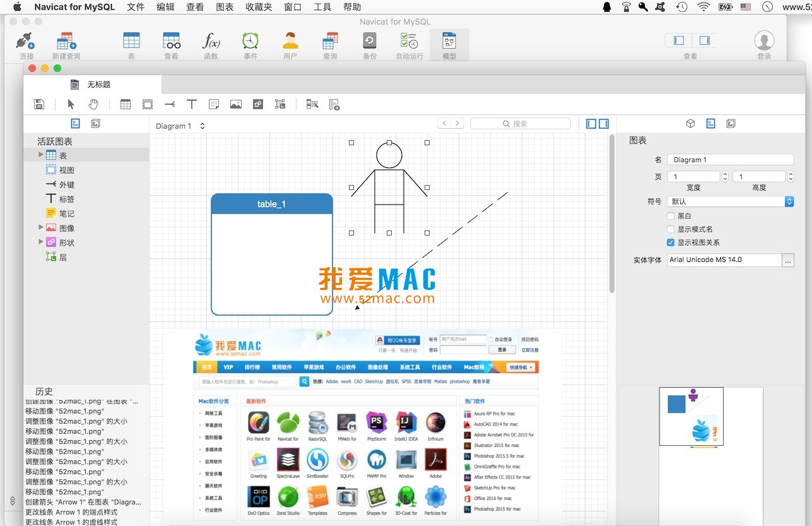812x526 pixels.
Task: Select the foreign key tool in model toolbar
Action: (x=170, y=104)
